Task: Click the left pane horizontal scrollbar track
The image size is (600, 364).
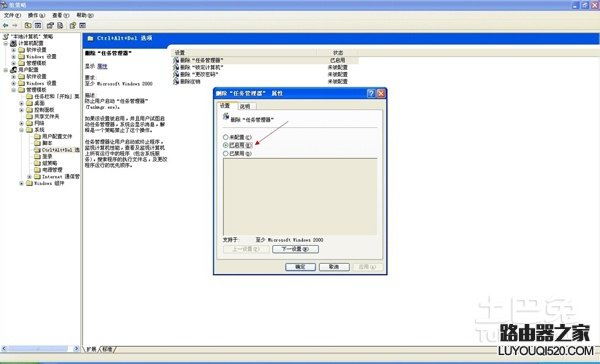Action: click(38, 349)
